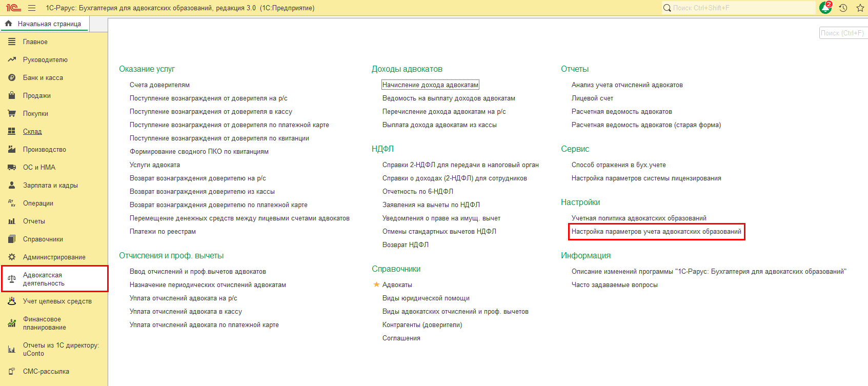The width and height of the screenshot is (868, 386).
Task: Open the Главное section
Action: tap(35, 42)
